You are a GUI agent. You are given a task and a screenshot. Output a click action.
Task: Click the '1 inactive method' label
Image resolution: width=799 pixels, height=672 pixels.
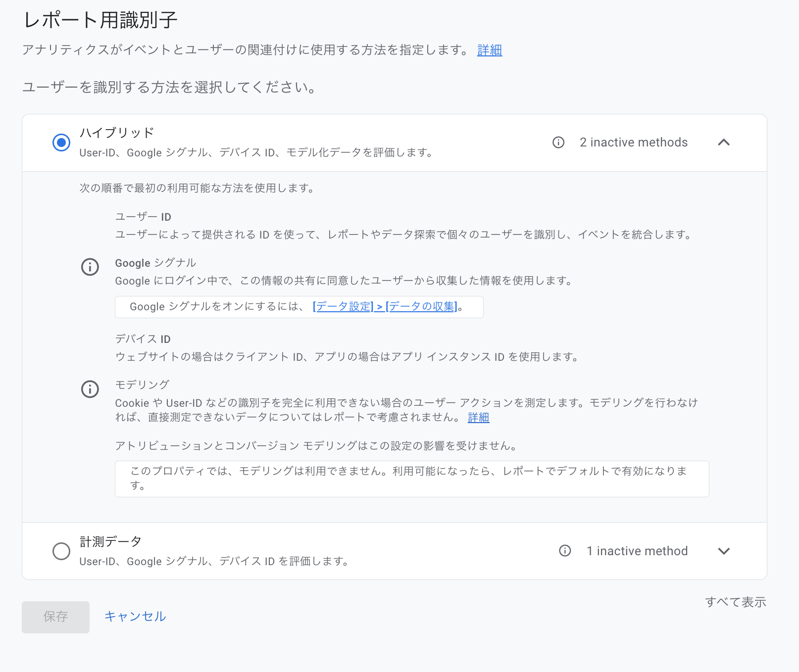(637, 551)
